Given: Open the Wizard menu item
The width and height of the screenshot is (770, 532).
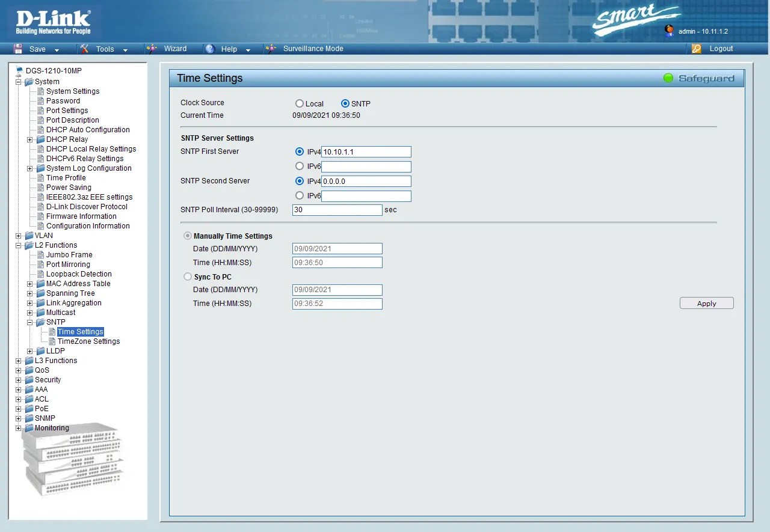Looking at the screenshot, I should (175, 49).
